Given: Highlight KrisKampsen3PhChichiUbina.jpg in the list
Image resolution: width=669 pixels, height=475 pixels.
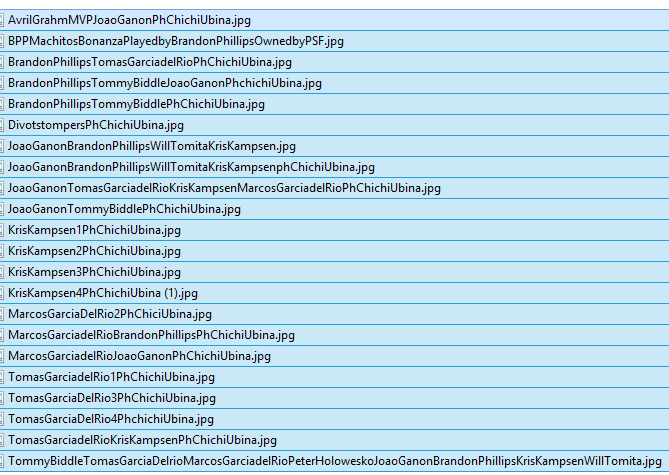Looking at the screenshot, I should (x=94, y=272).
